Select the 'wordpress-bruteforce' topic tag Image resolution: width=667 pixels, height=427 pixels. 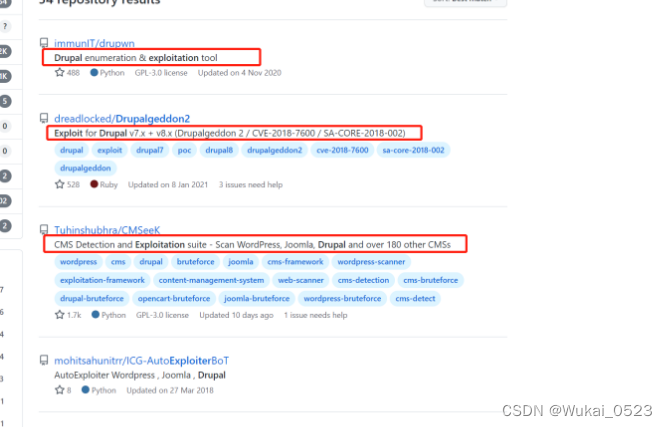(x=342, y=299)
